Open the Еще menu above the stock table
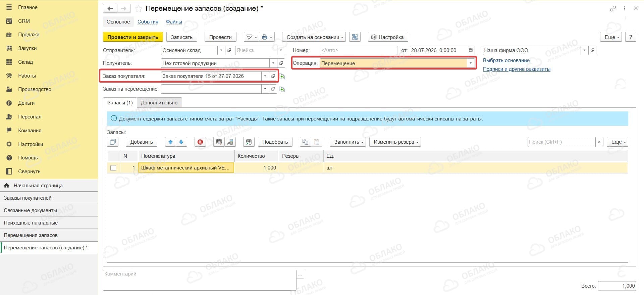 [x=617, y=142]
